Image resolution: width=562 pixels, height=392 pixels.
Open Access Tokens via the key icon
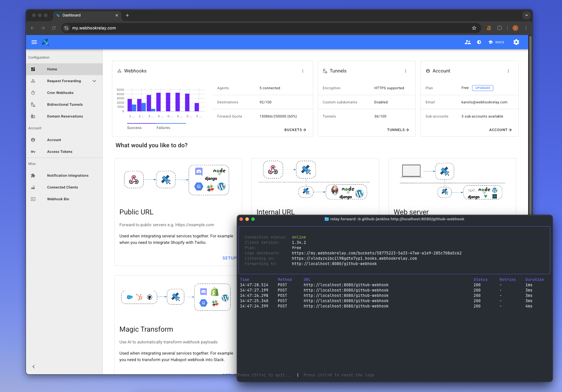pyautogui.click(x=33, y=152)
